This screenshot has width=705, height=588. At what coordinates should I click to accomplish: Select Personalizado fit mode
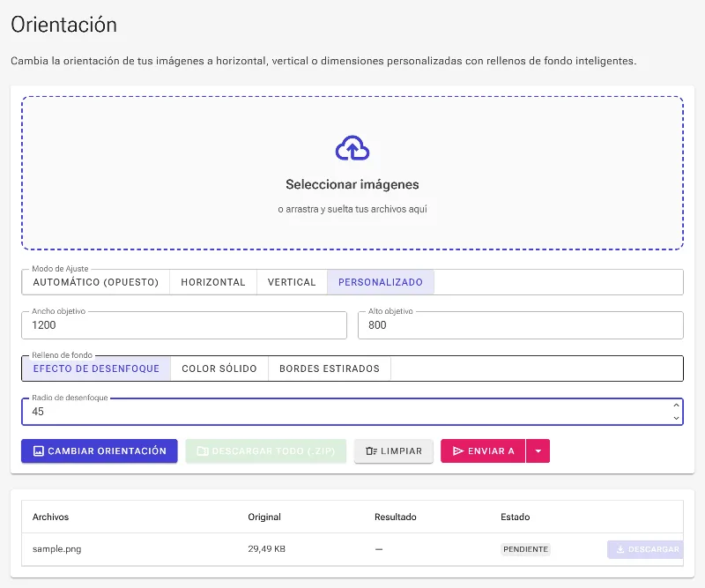tap(381, 282)
